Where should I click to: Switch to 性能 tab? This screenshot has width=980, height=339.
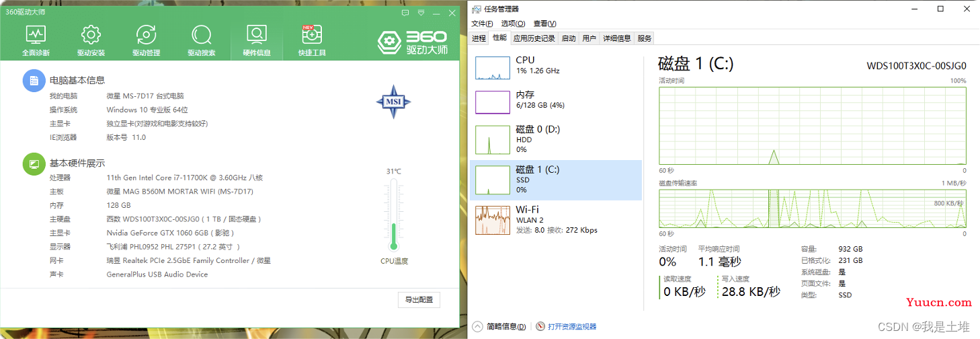coord(499,38)
